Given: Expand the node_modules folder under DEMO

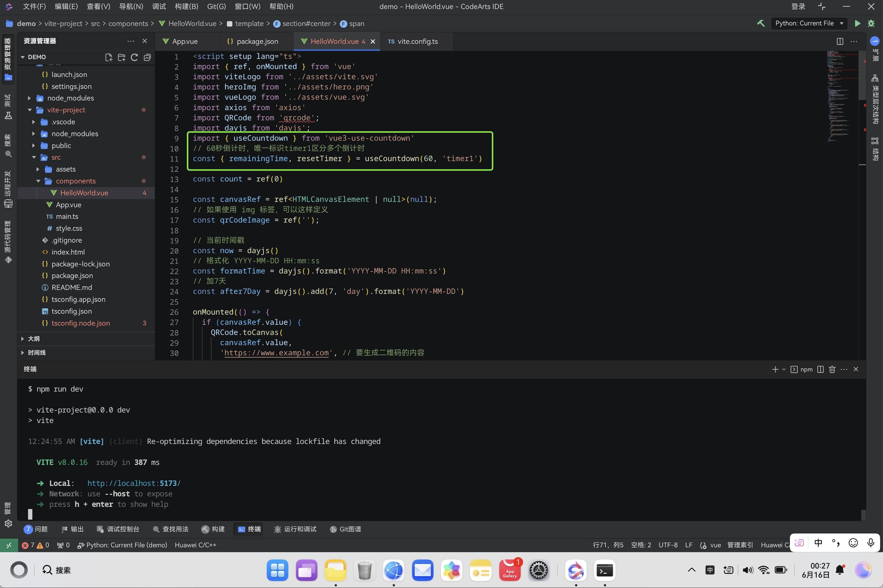Looking at the screenshot, I should pyautogui.click(x=29, y=98).
